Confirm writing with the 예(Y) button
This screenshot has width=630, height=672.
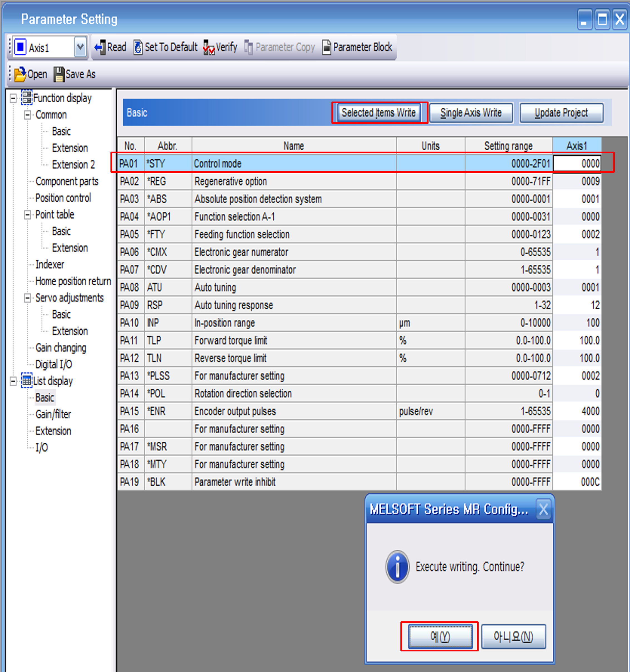pyautogui.click(x=440, y=636)
